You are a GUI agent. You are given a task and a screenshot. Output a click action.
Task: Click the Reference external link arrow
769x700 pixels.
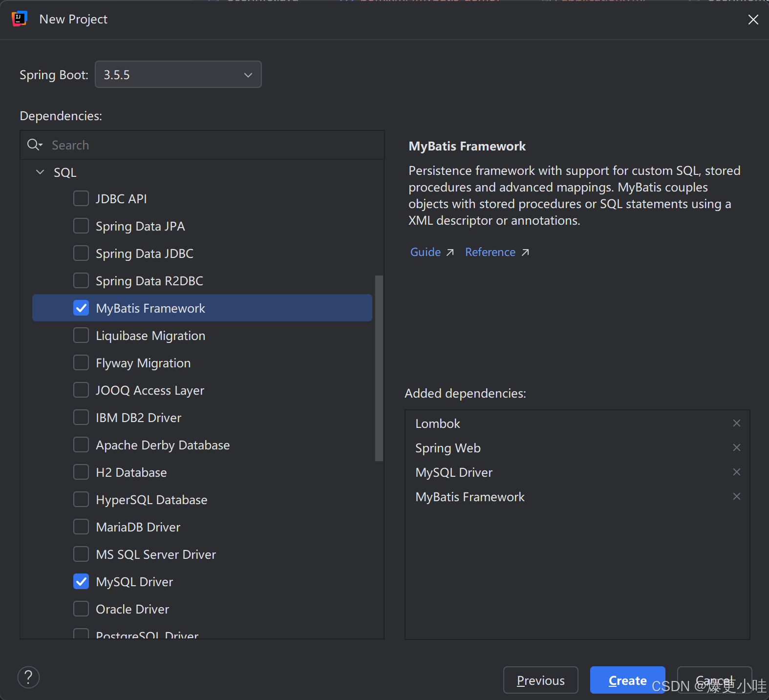[525, 252]
